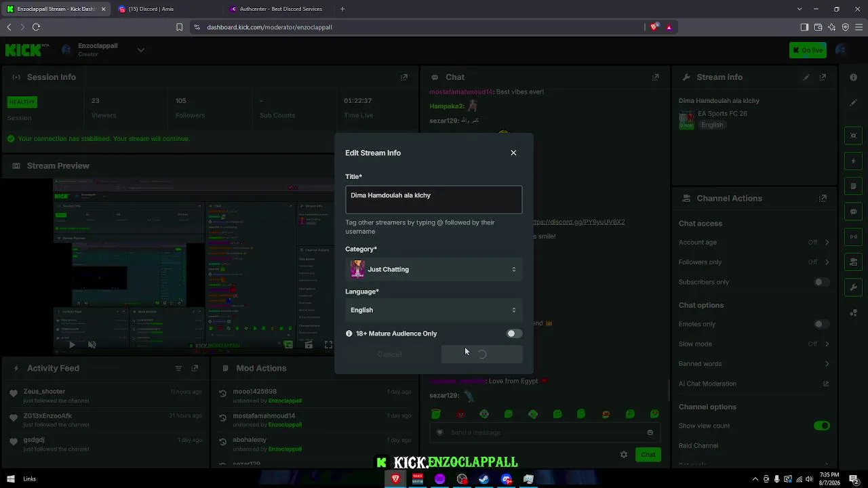This screenshot has height=488, width=868.
Task: Open the taskbar volume icon
Action: pyautogui.click(x=809, y=479)
